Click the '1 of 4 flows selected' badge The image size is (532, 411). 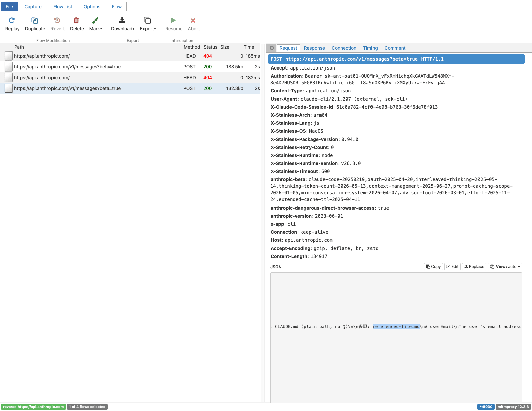tap(87, 407)
